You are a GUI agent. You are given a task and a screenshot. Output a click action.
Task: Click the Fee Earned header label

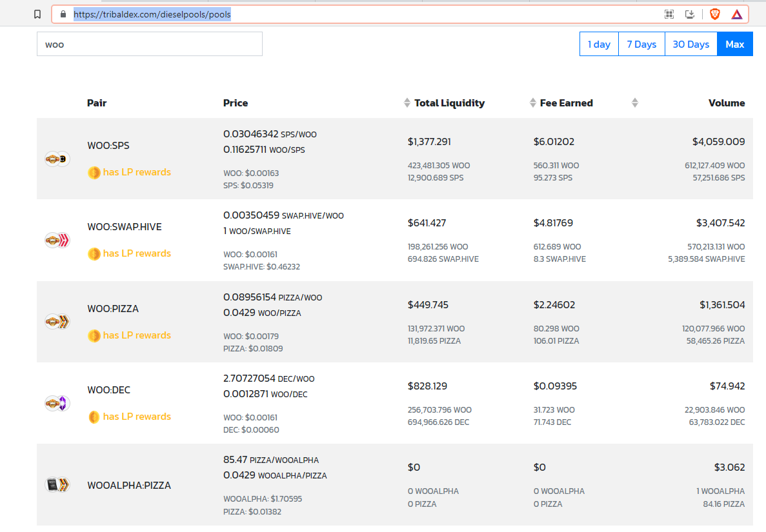pyautogui.click(x=566, y=103)
